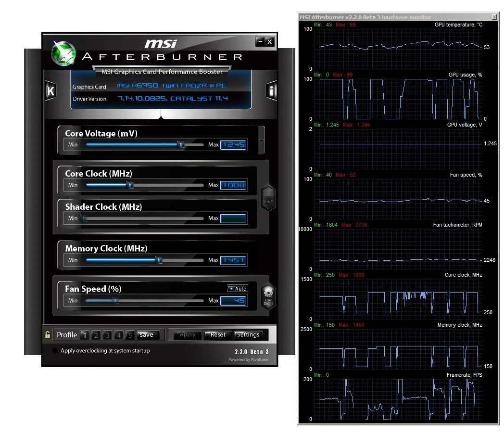Viewport: 504px width, 434px height.
Task: Click the Memory Clock value field 1451
Action: pyautogui.click(x=234, y=260)
